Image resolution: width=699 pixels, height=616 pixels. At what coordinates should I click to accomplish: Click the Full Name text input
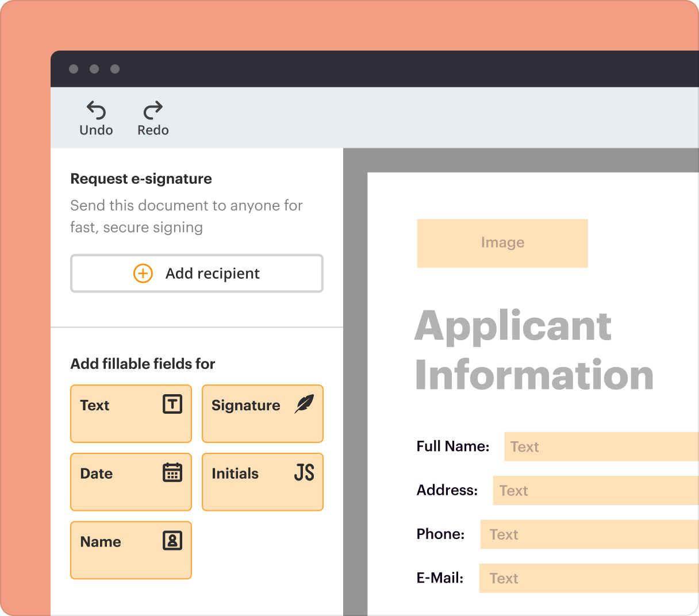click(601, 446)
